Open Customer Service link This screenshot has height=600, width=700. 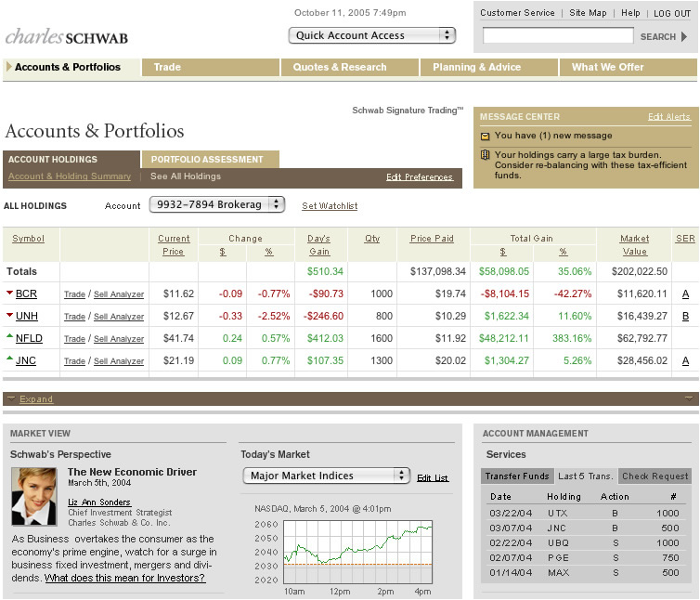point(517,13)
